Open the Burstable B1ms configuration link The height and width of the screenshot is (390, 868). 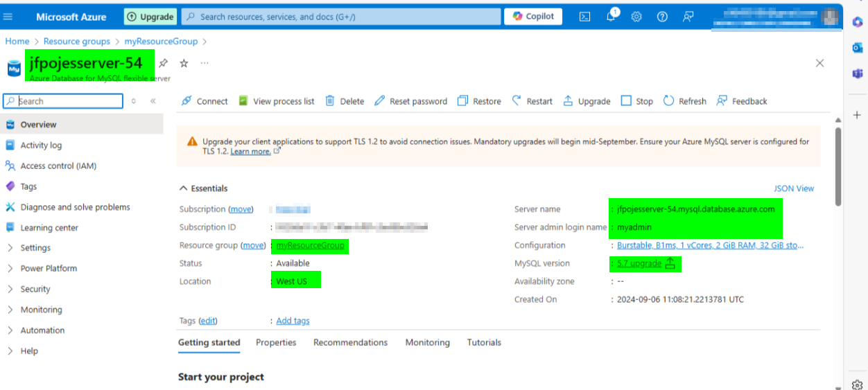point(711,245)
